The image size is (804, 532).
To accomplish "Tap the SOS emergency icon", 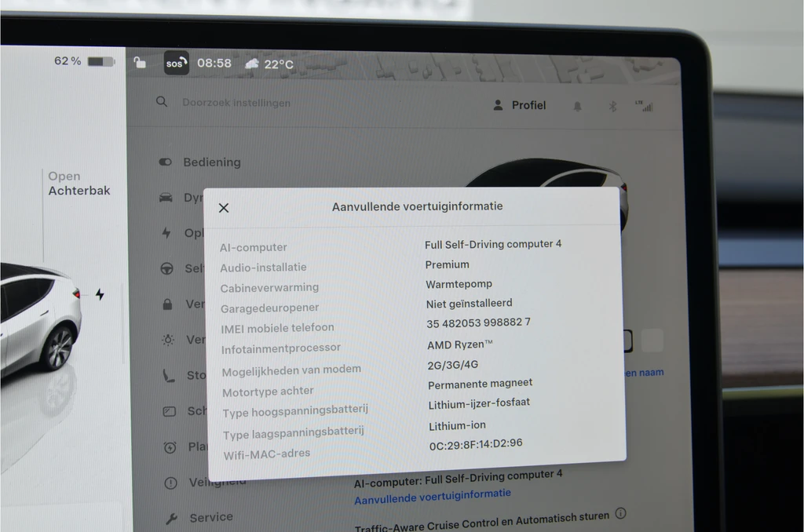I will pyautogui.click(x=176, y=63).
